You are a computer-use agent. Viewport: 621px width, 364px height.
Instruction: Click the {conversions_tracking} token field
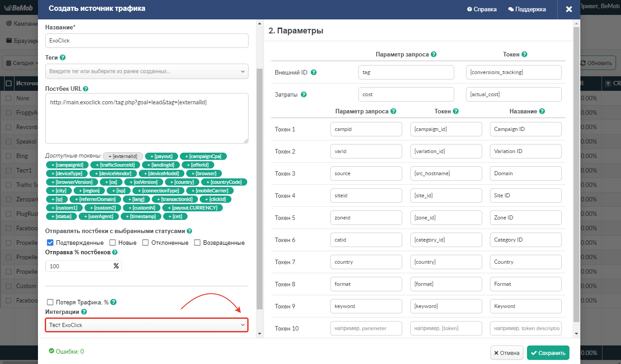[513, 72]
